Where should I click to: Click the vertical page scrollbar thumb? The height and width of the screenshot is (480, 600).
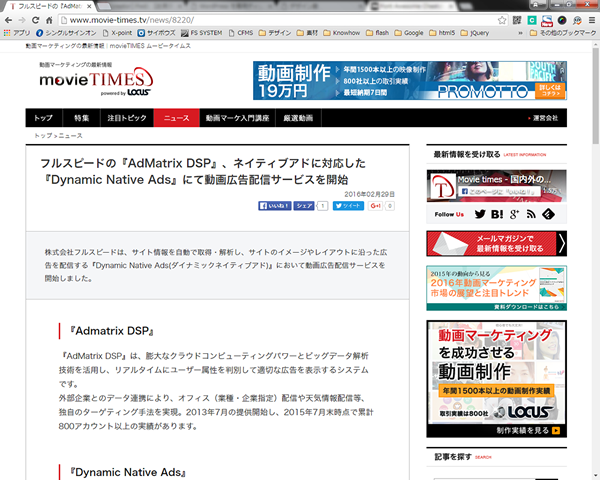596,95
